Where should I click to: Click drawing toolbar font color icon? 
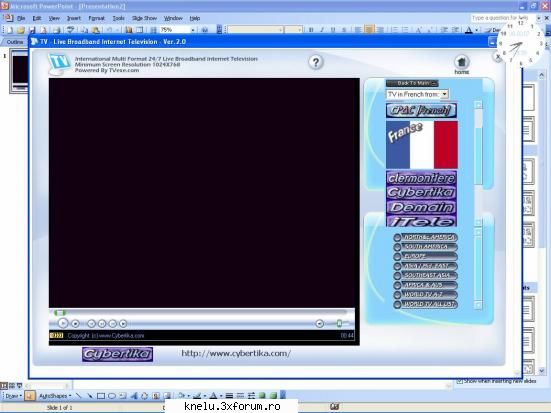(213, 396)
